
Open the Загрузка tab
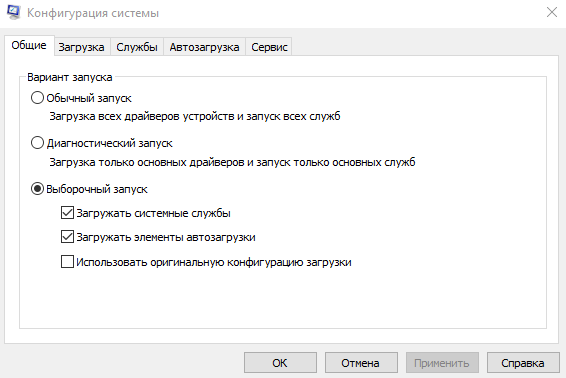point(82,47)
